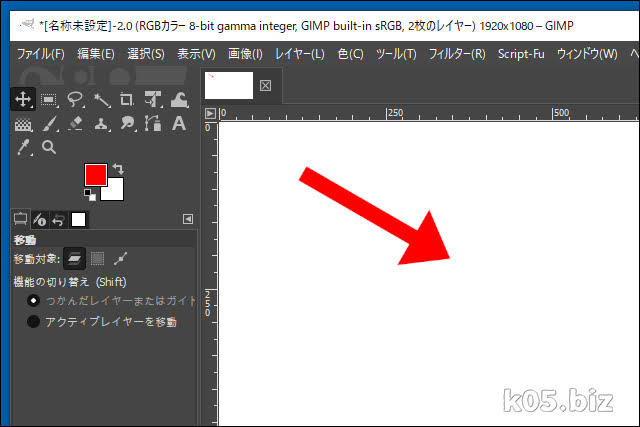The width and height of the screenshot is (640, 427).
Task: Switch to the Tool Options tab
Action: click(x=20, y=219)
